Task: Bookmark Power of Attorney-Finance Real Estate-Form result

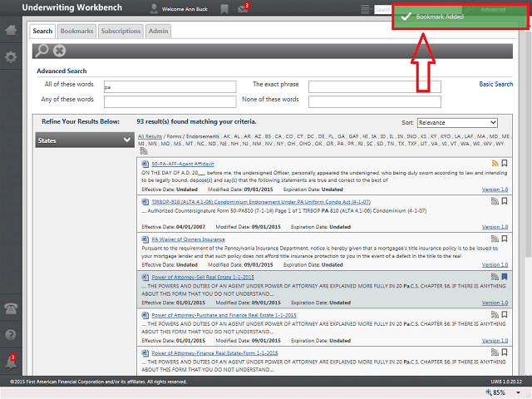Action: pos(505,352)
